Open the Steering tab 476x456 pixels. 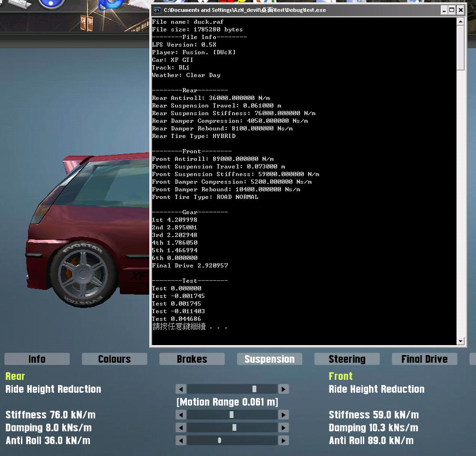click(347, 359)
